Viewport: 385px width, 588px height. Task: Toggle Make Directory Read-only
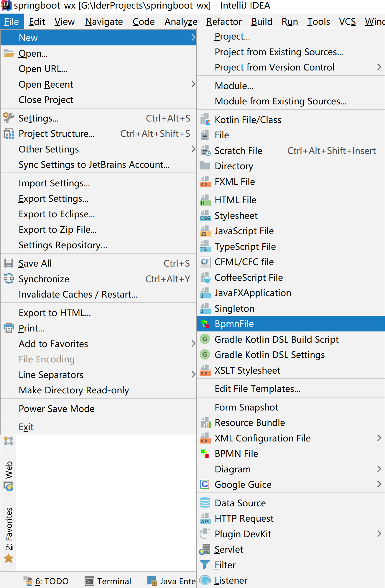coord(74,390)
